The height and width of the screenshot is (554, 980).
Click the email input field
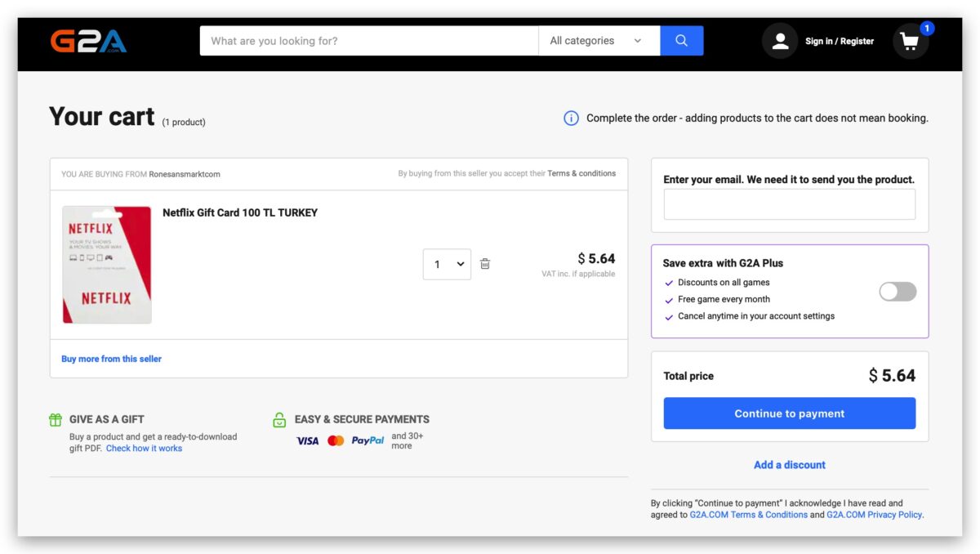(x=790, y=204)
